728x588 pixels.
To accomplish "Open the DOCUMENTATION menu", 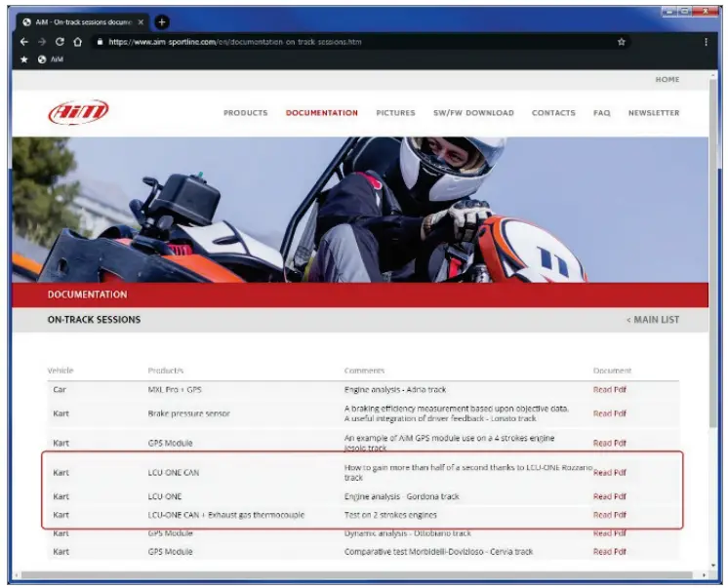I will click(322, 113).
